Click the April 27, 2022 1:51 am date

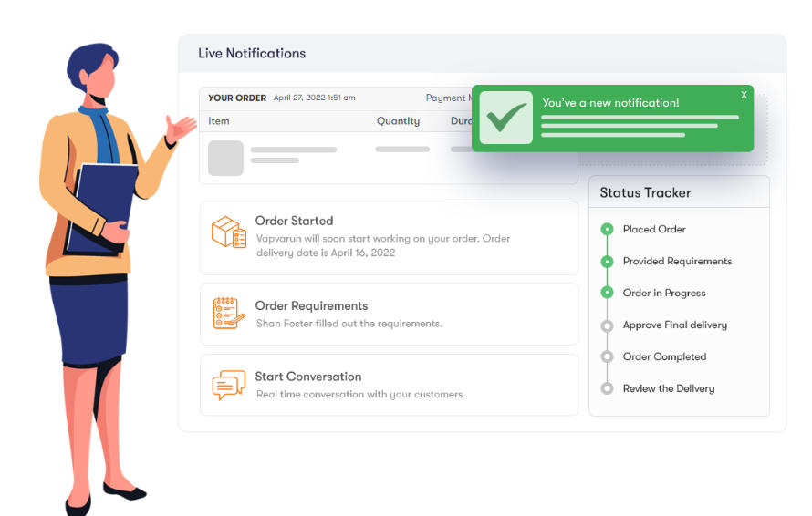click(315, 98)
